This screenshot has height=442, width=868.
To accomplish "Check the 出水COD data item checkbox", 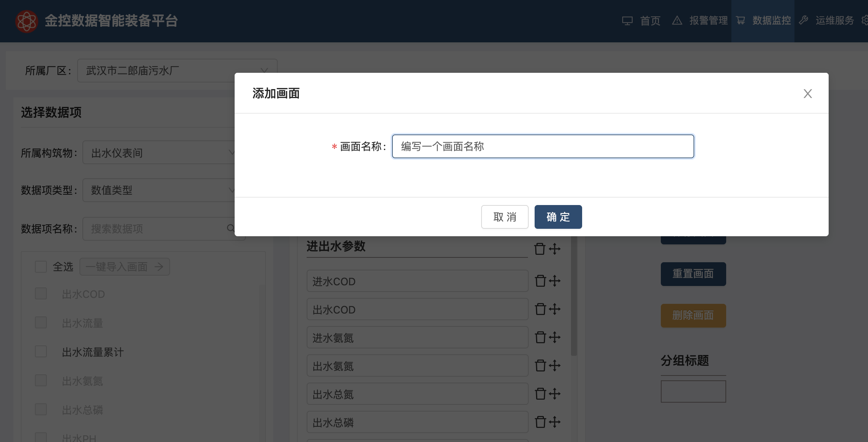I will pyautogui.click(x=41, y=294).
